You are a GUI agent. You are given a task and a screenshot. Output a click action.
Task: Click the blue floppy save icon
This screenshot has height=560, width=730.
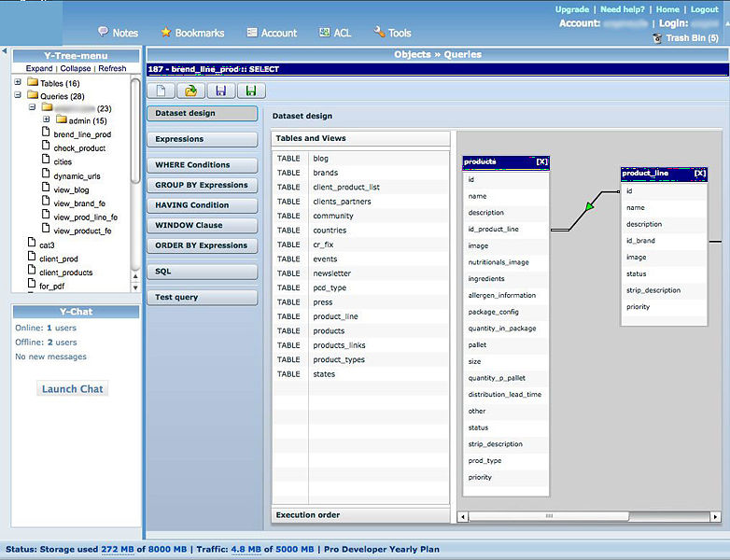pyautogui.click(x=220, y=91)
